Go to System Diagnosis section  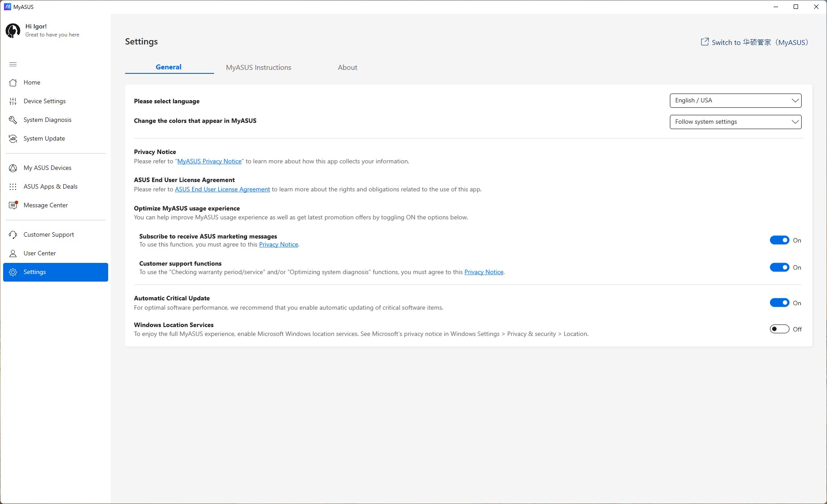[56, 120]
